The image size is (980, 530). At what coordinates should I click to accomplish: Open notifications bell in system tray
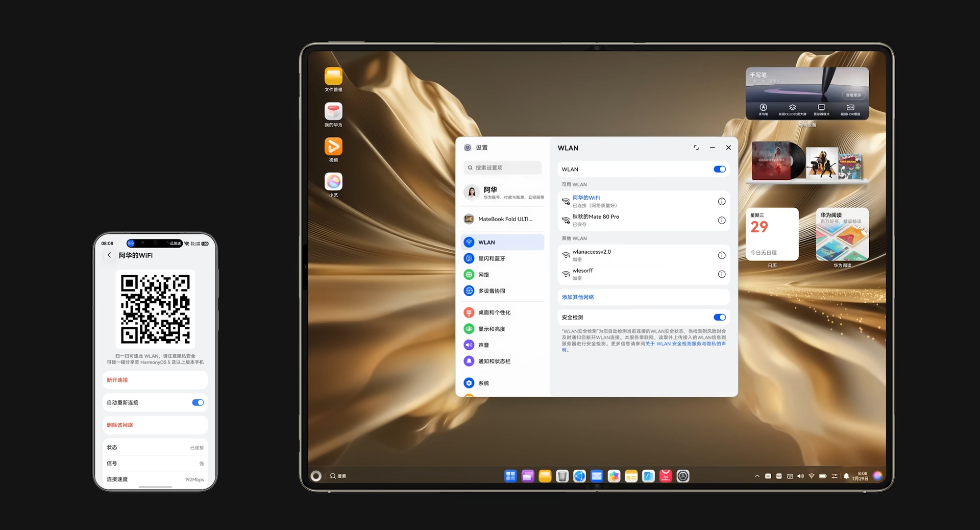846,476
